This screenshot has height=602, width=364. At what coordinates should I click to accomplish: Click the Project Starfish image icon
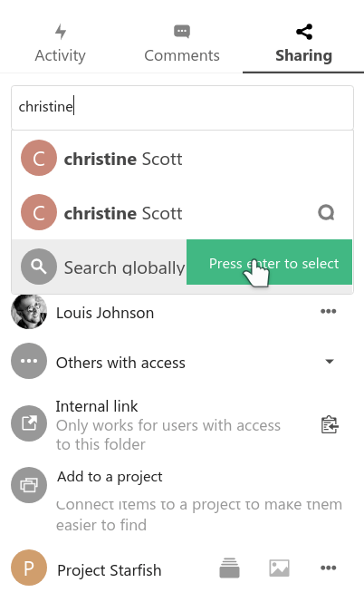(x=279, y=568)
